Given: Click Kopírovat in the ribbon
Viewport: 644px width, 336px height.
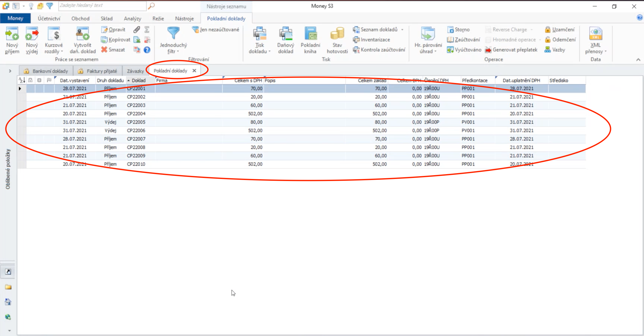Looking at the screenshot, I should click(x=116, y=40).
